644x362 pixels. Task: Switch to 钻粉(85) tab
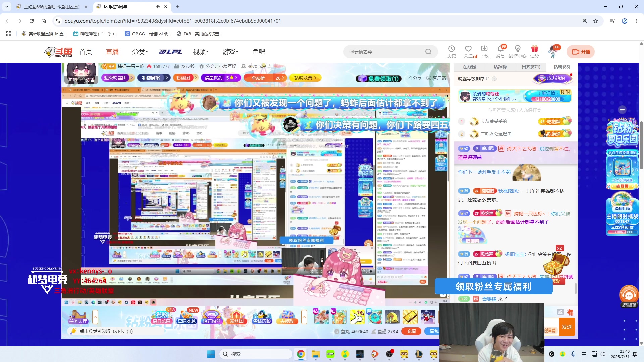562,67
